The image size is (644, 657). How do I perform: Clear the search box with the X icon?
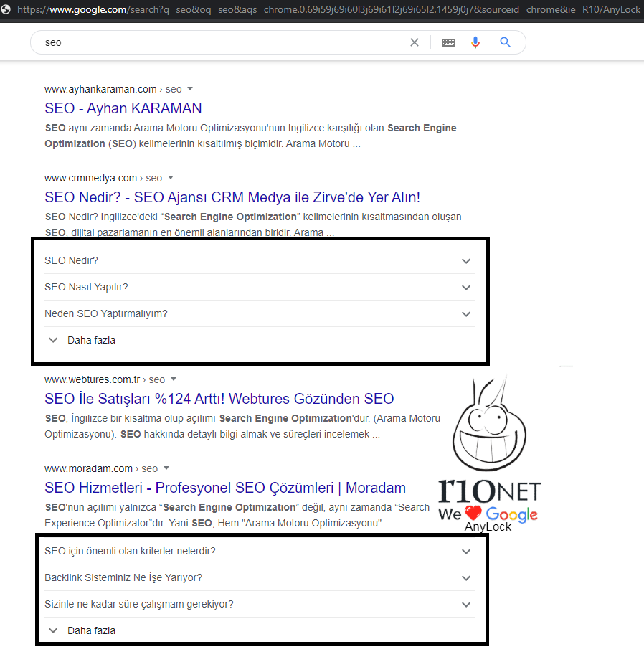point(415,42)
